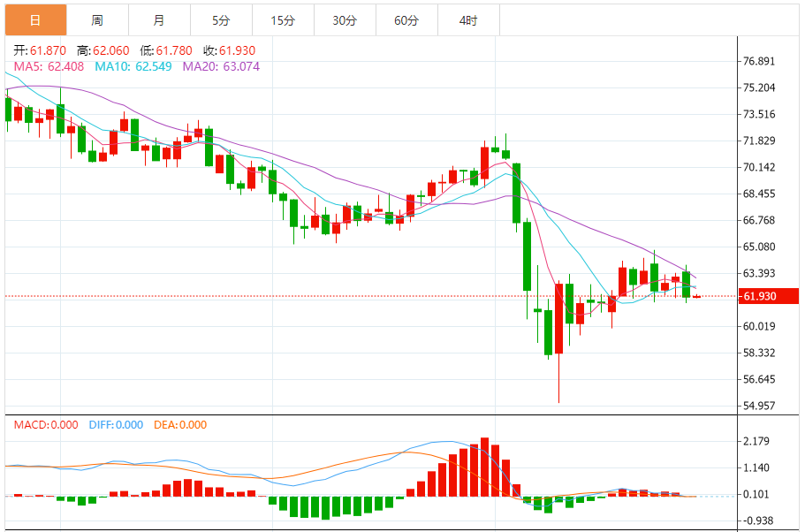805x532 pixels.
Task: Click the 1.140 MACD axis label
Action: point(756,467)
